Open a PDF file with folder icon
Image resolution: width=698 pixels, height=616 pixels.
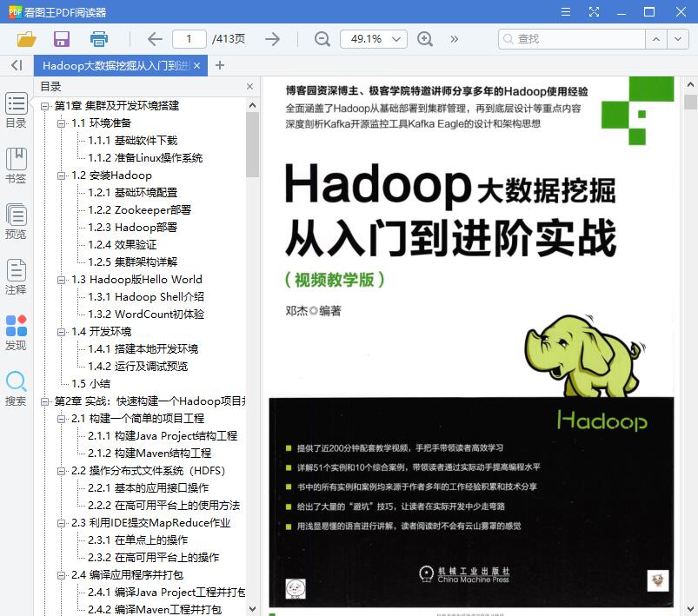(x=26, y=39)
